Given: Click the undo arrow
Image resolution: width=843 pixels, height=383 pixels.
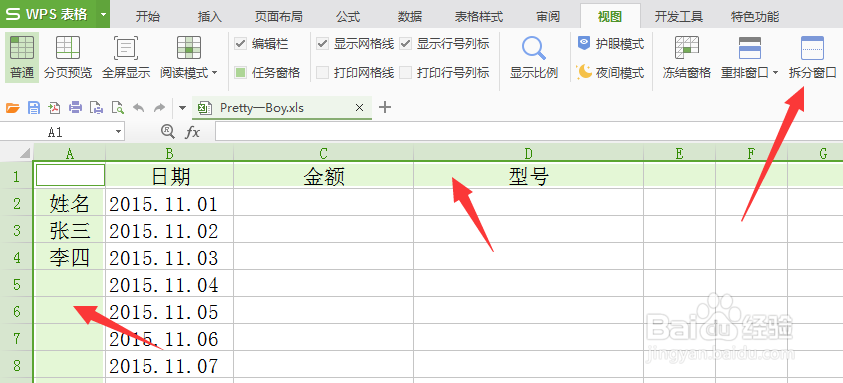Looking at the screenshot, I should 139,108.
